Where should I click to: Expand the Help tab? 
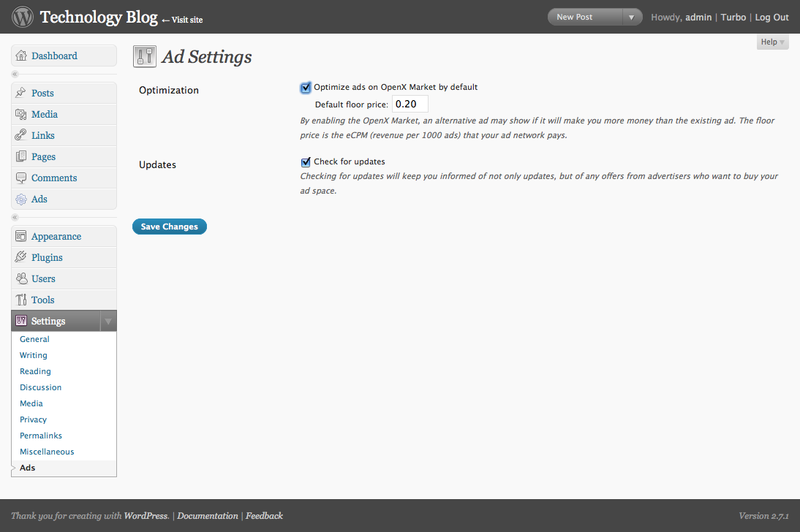click(772, 42)
